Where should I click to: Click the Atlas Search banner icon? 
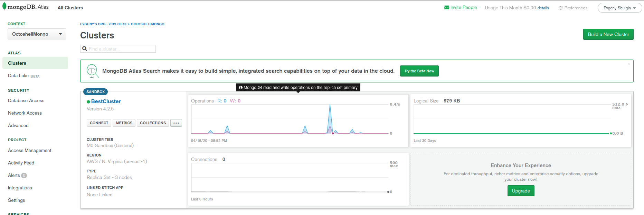[93, 71]
